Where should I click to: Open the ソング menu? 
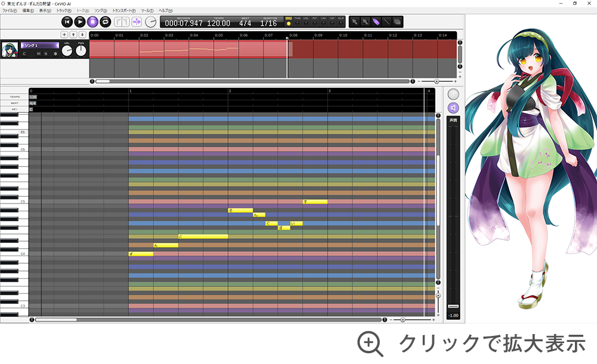[x=100, y=11]
